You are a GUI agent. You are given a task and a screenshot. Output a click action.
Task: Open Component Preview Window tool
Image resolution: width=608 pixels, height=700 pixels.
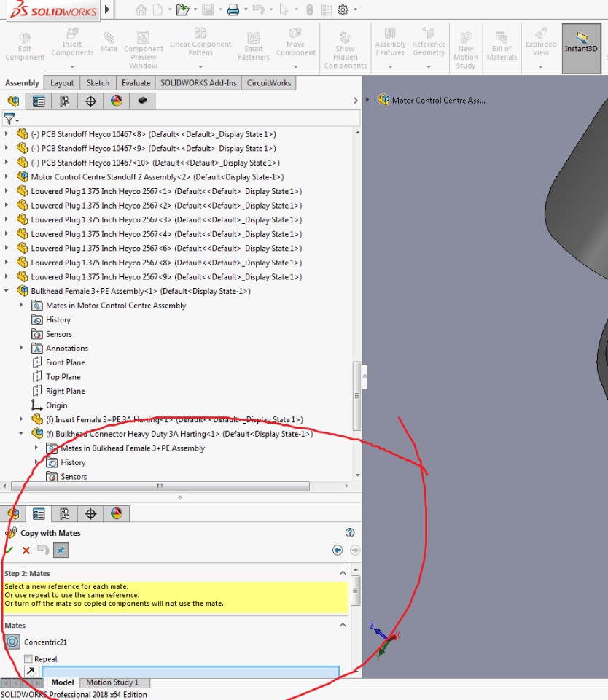(x=144, y=50)
